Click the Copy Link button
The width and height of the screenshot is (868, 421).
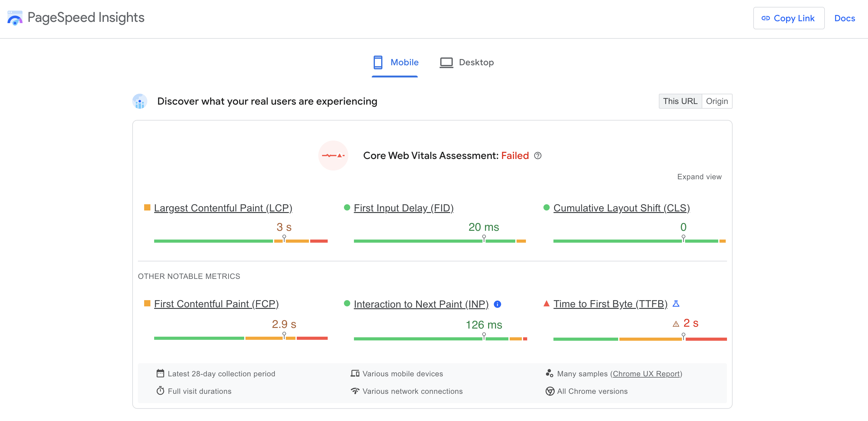tap(789, 18)
